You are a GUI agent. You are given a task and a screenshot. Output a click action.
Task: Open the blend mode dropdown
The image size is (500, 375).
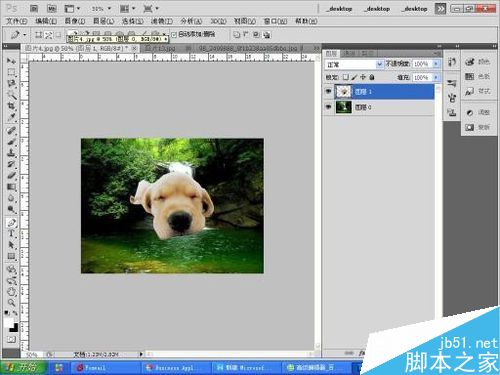(x=379, y=64)
